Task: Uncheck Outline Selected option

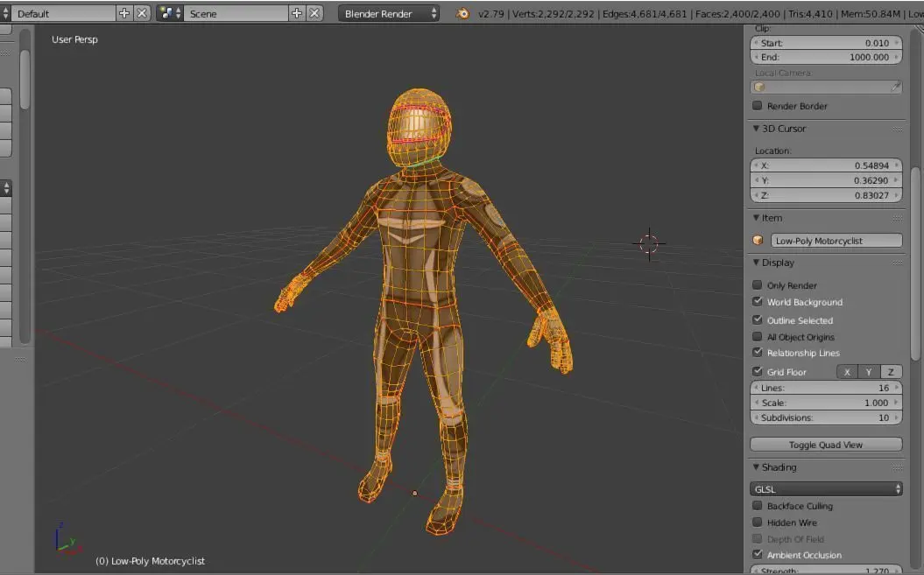Action: click(758, 320)
